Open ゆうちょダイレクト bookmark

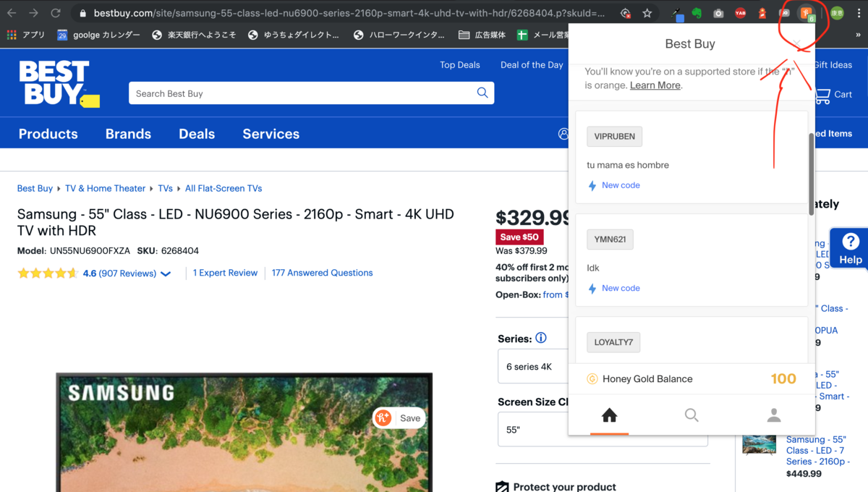294,35
